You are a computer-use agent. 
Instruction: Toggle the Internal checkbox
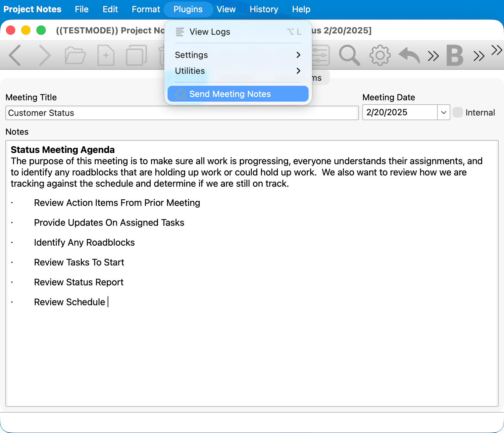click(458, 112)
